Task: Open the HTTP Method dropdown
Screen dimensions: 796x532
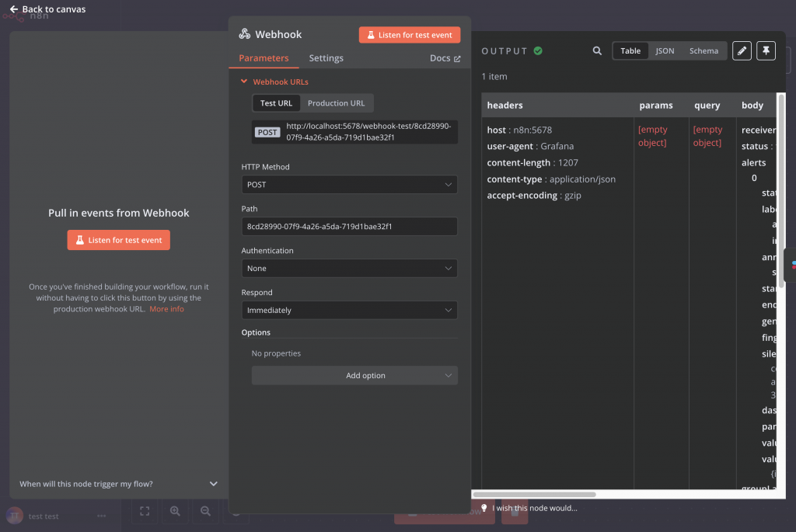Action: click(349, 185)
